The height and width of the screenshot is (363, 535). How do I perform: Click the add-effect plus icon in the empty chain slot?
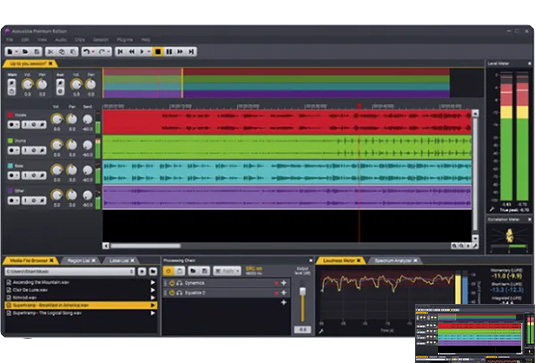(x=284, y=302)
